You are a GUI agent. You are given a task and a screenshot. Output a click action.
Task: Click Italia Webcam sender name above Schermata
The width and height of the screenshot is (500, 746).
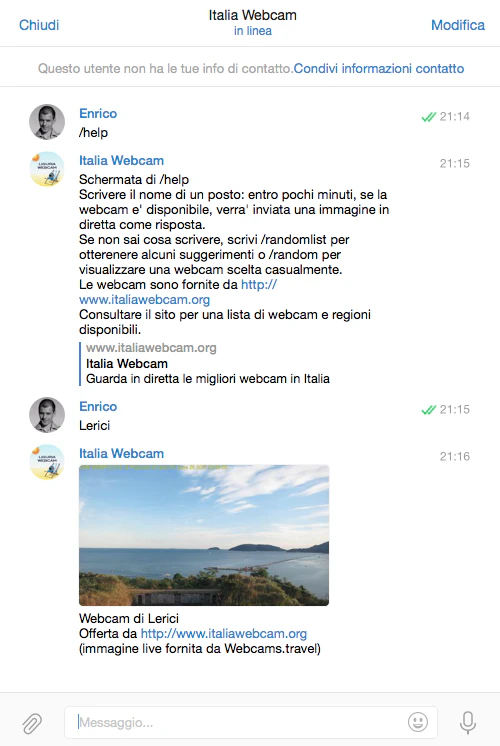121,160
